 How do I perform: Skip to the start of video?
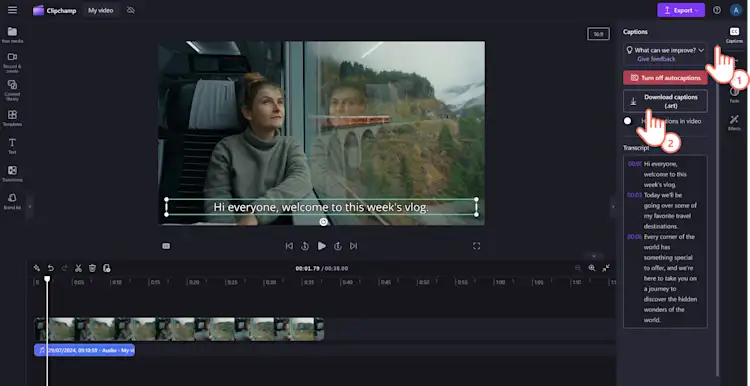tap(289, 246)
